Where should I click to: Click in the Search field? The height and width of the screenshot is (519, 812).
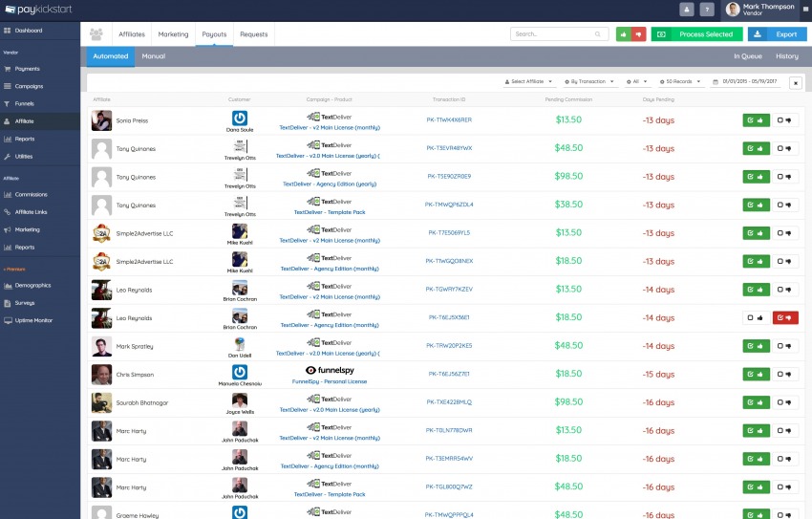click(x=559, y=34)
